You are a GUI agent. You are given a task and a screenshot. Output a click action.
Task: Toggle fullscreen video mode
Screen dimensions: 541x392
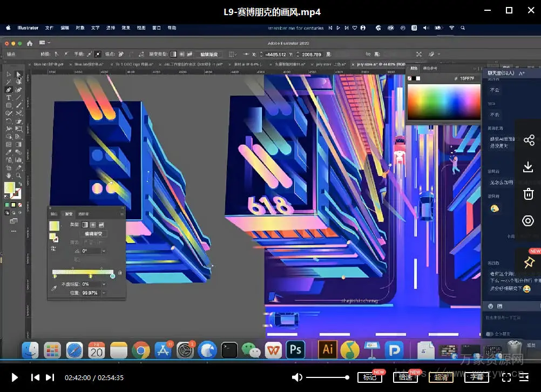pyautogui.click(x=506, y=377)
